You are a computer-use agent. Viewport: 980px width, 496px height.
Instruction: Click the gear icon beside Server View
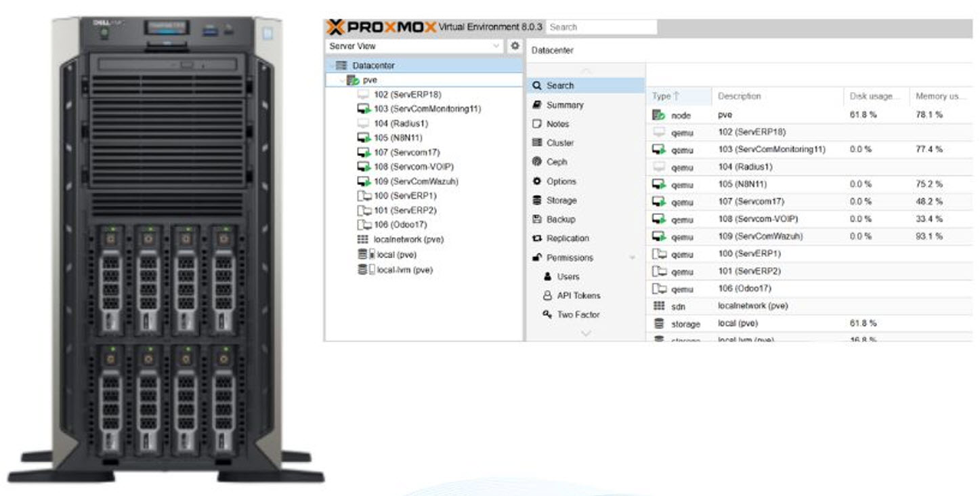(x=515, y=46)
